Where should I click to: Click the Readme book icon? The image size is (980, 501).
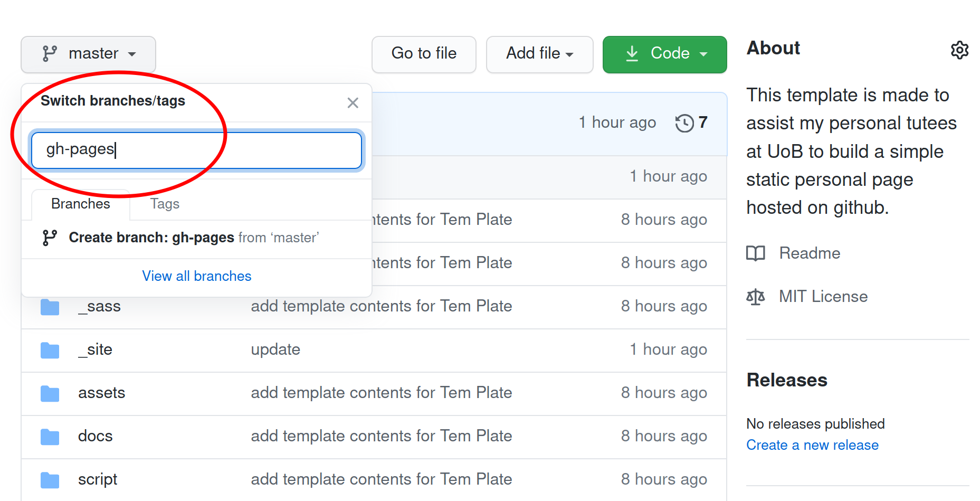point(755,253)
